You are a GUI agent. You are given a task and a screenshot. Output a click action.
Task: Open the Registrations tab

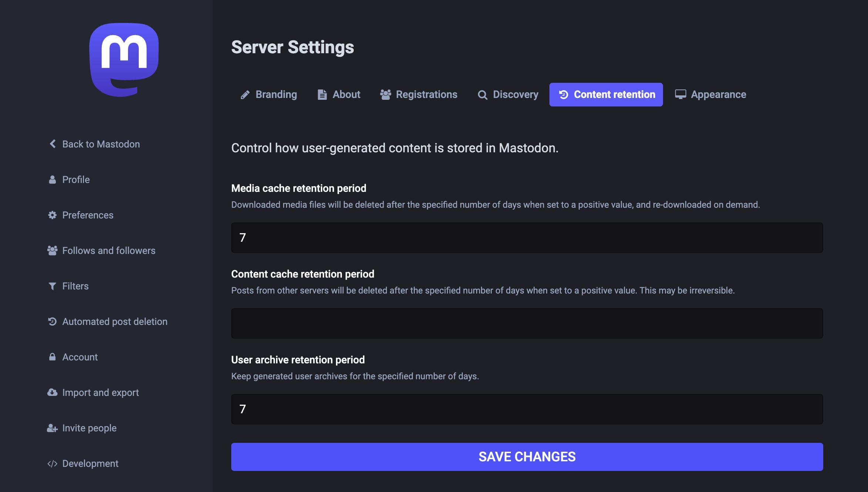click(x=419, y=95)
